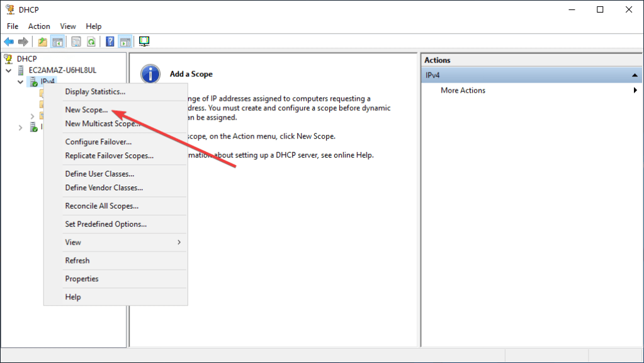The width and height of the screenshot is (644, 363).
Task: Click the Export List toolbar icon
Action: pyautogui.click(x=76, y=42)
